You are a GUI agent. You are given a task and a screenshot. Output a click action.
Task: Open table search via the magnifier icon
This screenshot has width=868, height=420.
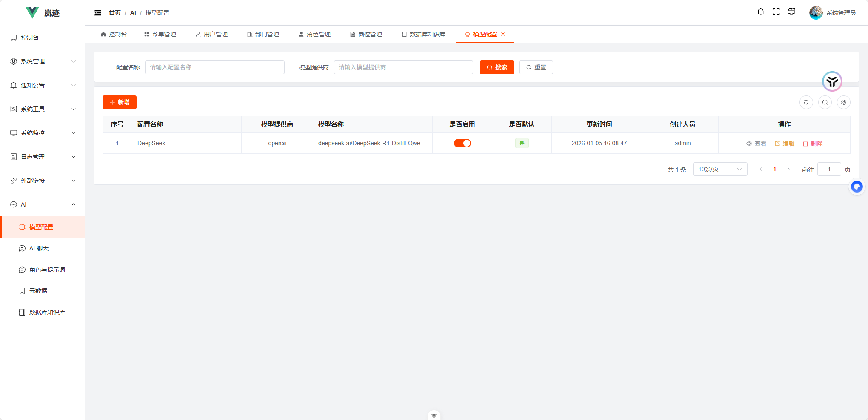[x=825, y=102]
